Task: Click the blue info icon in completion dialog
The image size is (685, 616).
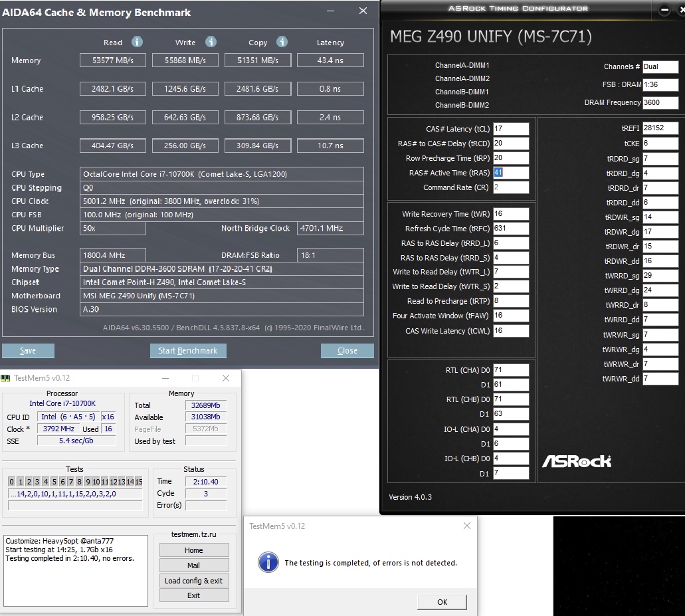Action: coord(268,562)
